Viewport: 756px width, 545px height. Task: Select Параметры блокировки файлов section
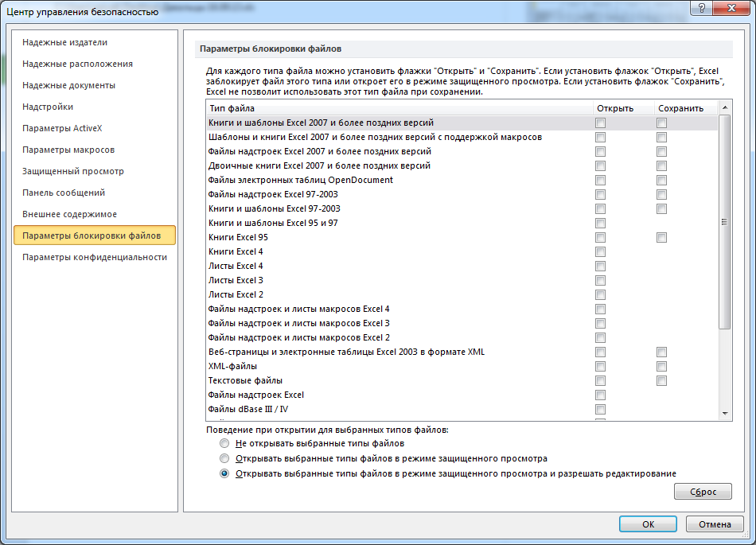[x=95, y=236]
